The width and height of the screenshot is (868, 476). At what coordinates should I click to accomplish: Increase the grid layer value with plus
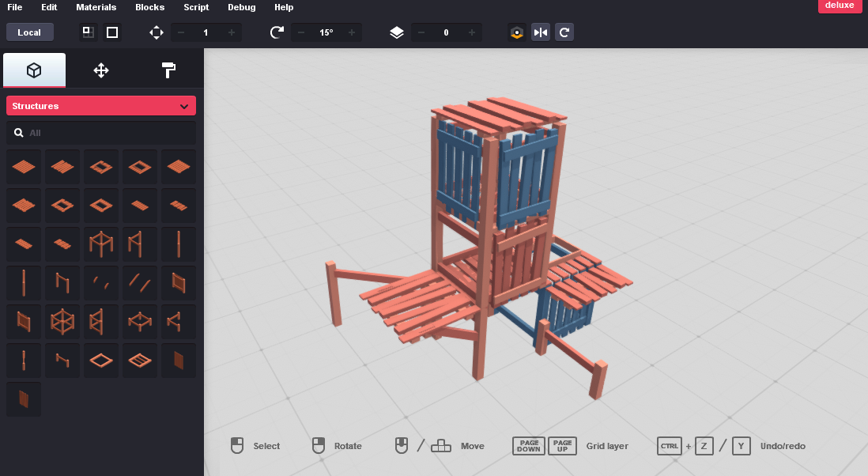[x=472, y=32]
